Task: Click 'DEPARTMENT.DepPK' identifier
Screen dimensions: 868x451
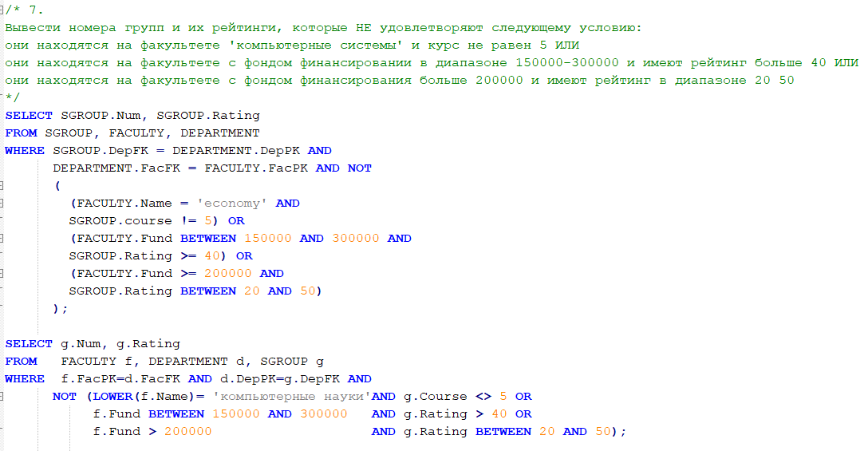Action: click(x=236, y=151)
